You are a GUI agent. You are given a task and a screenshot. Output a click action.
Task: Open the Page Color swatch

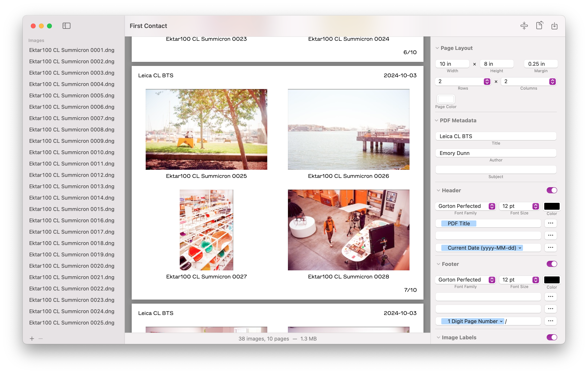446,99
